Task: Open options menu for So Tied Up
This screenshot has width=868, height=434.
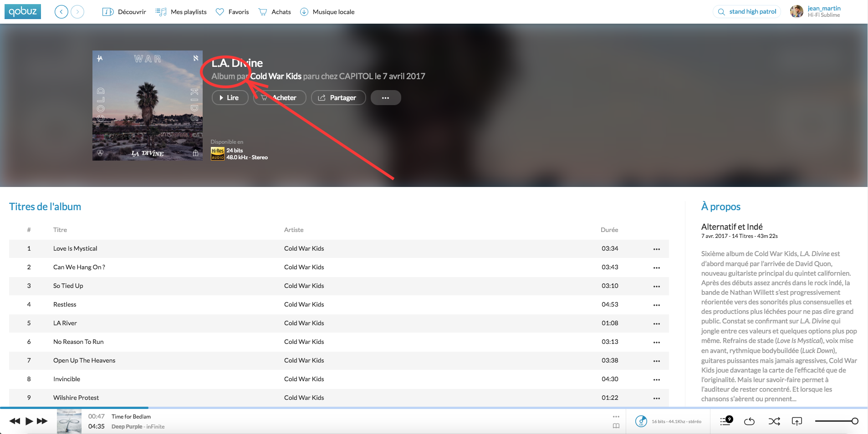Action: pyautogui.click(x=657, y=286)
